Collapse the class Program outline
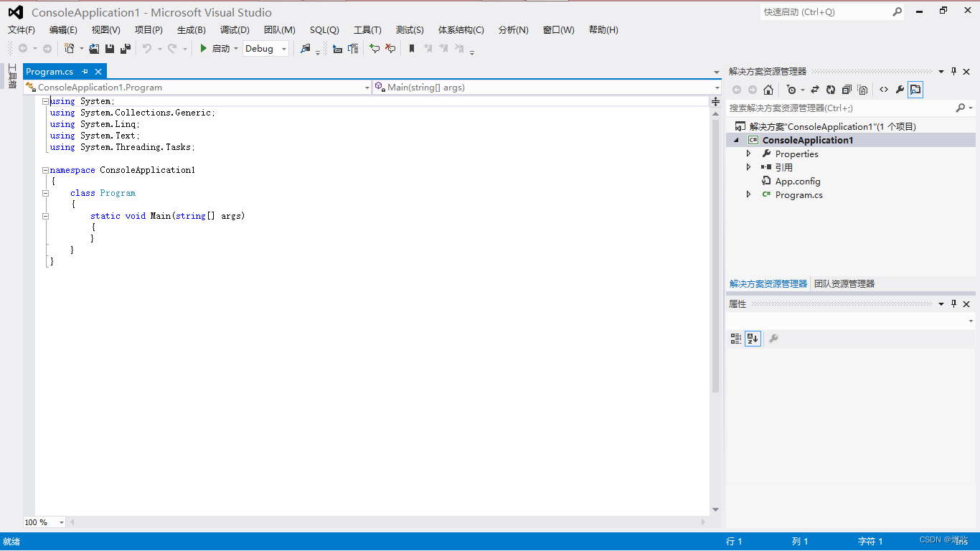980x551 pixels. [45, 193]
